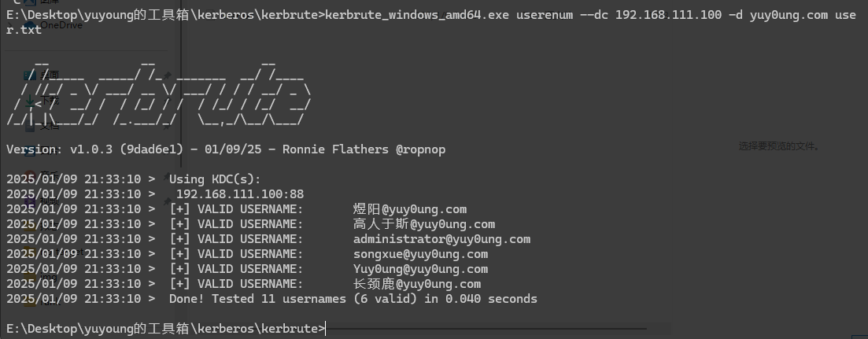
Task: Click the Documents (文档) icon in sidebar
Action: [x=30, y=126]
